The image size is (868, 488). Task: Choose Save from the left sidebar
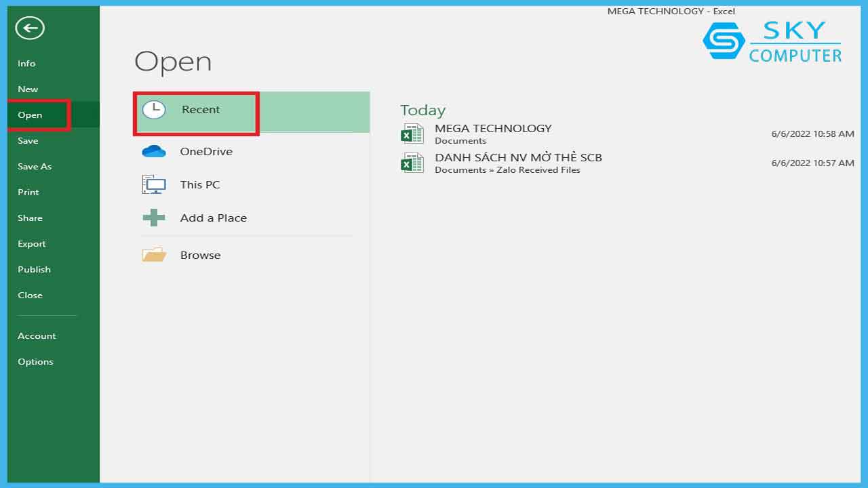coord(28,140)
